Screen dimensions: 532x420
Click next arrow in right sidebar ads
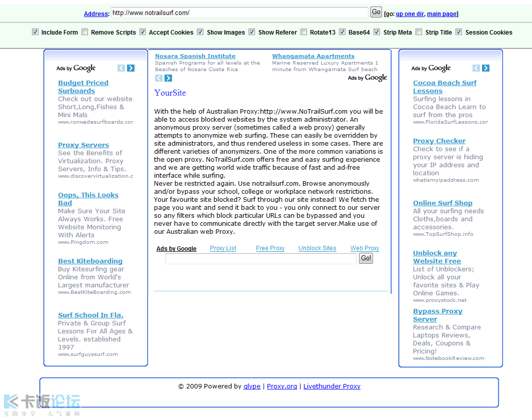[x=485, y=68]
